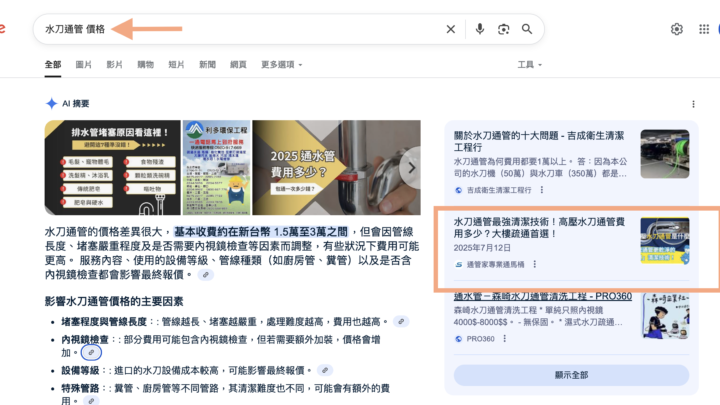Select the 購物 tab
The image size is (720, 405).
coord(145,65)
